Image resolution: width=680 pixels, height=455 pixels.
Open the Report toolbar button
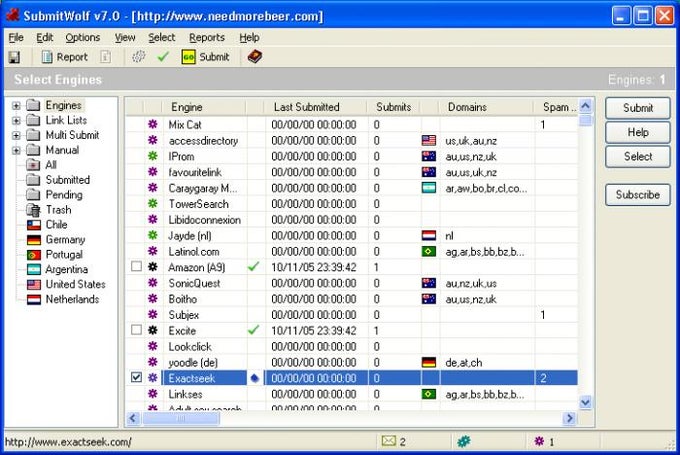point(65,57)
